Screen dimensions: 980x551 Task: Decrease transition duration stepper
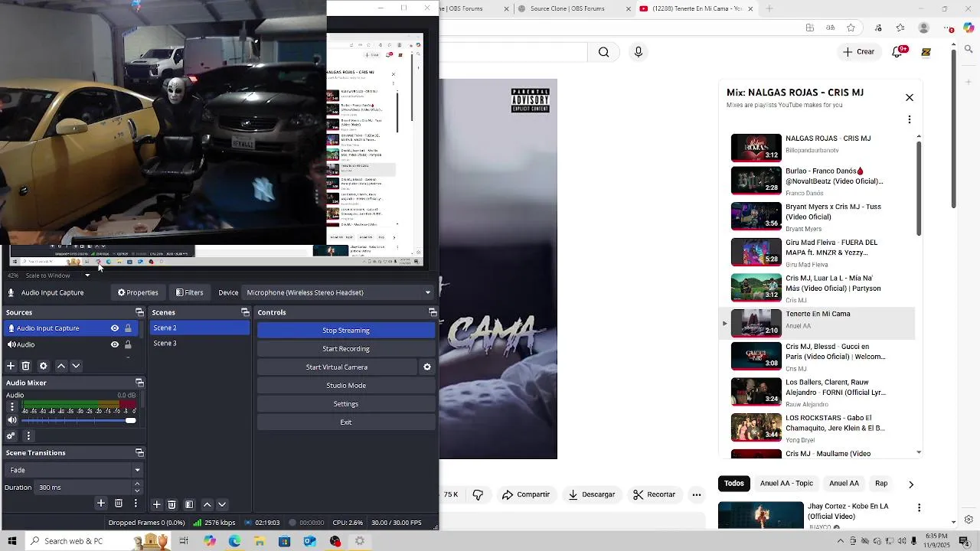click(x=137, y=491)
